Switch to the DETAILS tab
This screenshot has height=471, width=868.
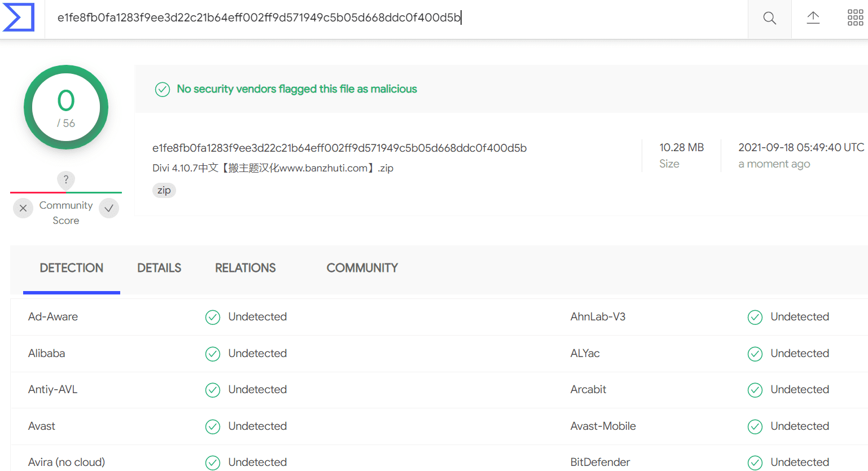(159, 268)
